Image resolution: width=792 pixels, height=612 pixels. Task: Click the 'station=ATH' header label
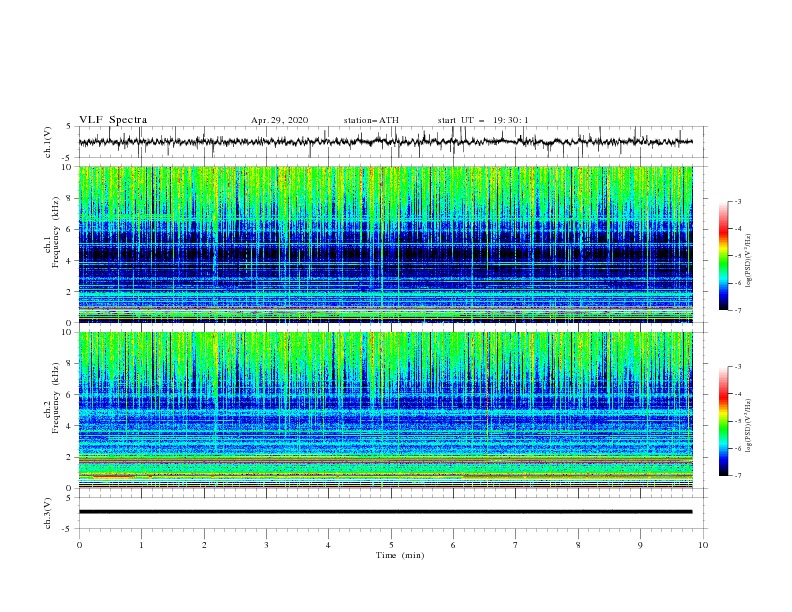coord(371,120)
